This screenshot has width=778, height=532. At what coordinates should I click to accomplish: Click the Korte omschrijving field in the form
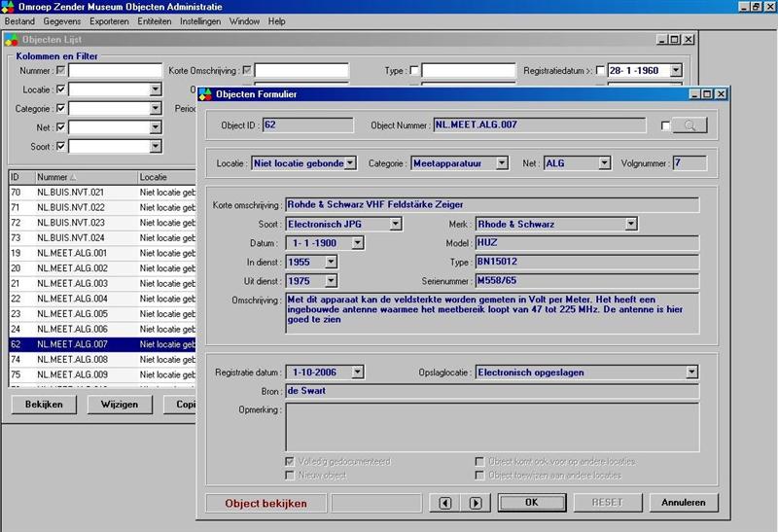click(492, 204)
